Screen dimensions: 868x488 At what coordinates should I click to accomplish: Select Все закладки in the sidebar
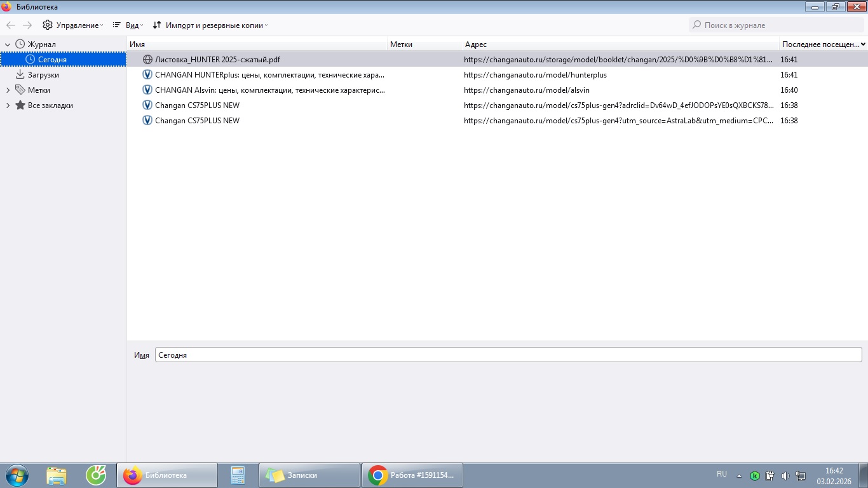click(50, 105)
